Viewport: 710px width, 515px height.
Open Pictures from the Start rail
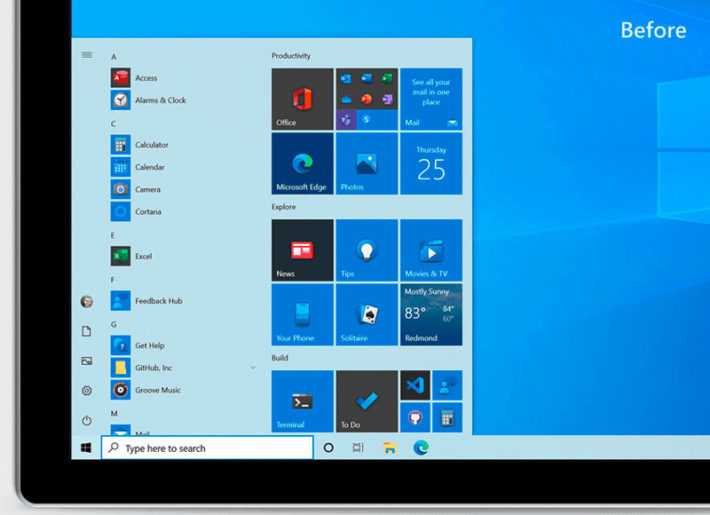point(86,361)
